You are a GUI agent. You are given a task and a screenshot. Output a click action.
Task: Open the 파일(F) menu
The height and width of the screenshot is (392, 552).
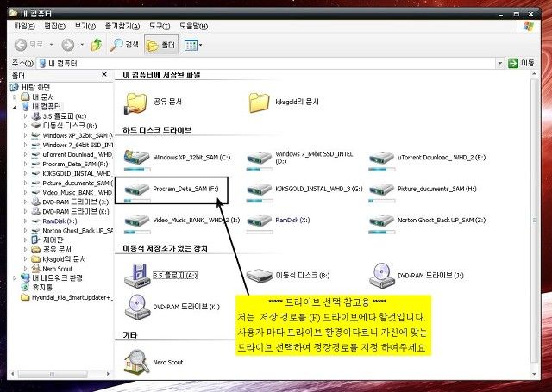(x=24, y=26)
